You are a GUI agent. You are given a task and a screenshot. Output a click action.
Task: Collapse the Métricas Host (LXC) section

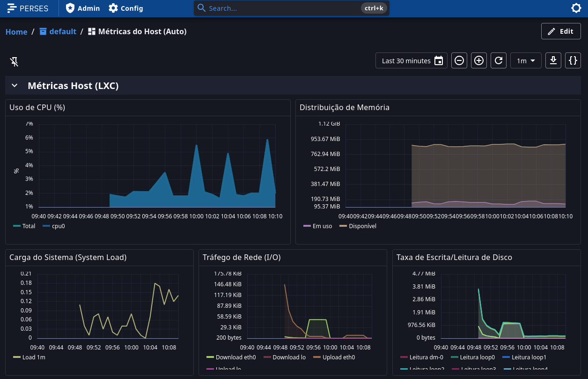(x=15, y=85)
